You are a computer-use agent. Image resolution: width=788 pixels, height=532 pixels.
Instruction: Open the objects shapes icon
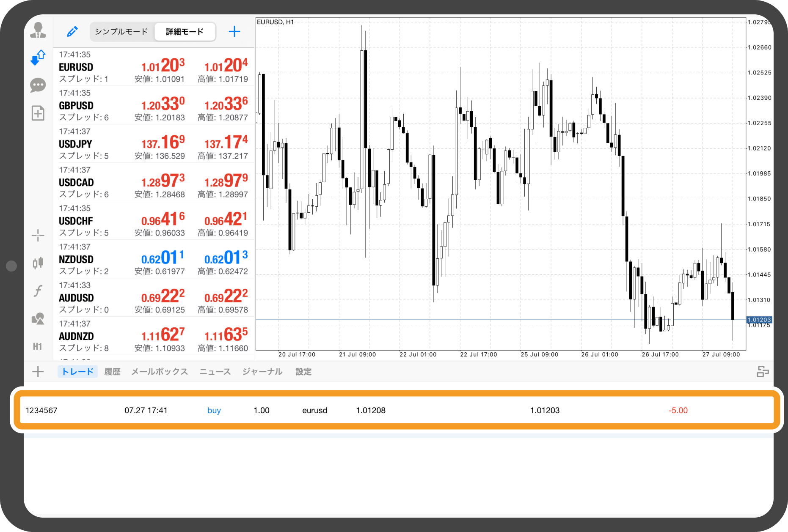[x=38, y=318]
